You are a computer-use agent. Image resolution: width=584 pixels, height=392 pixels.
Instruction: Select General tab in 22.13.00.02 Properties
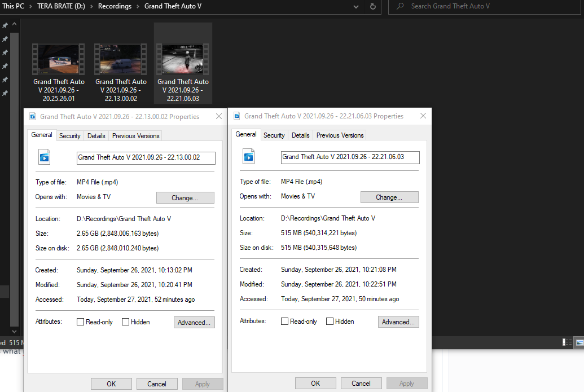[x=42, y=135]
